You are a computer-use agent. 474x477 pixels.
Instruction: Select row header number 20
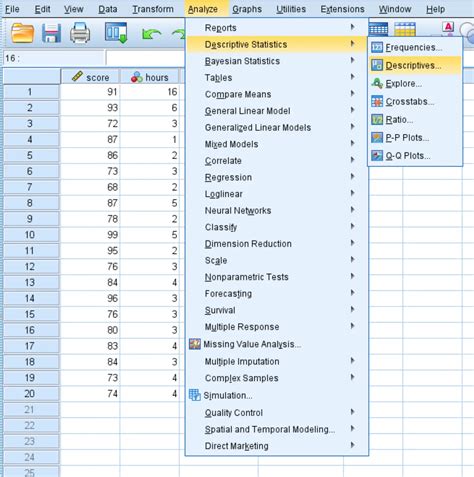click(x=31, y=393)
